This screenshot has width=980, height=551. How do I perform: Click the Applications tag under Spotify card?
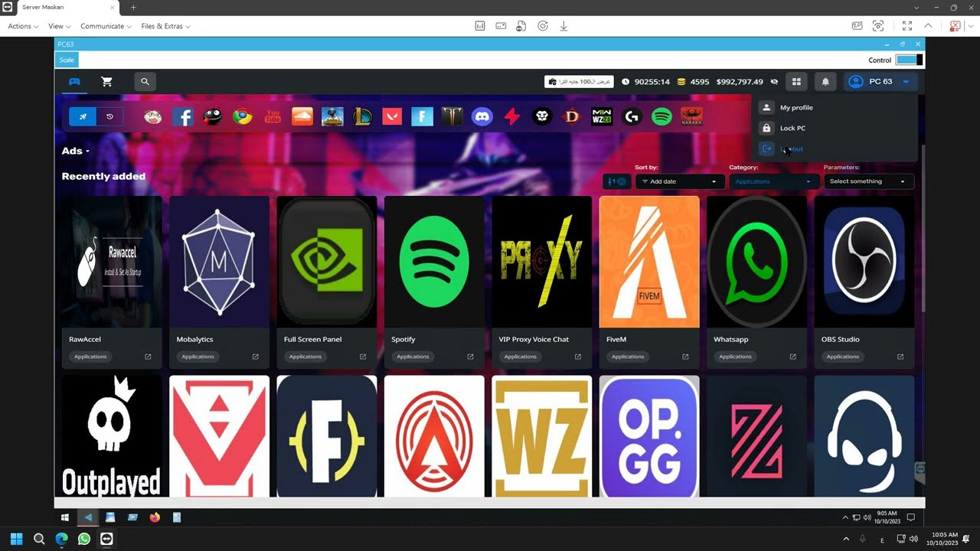pos(413,357)
